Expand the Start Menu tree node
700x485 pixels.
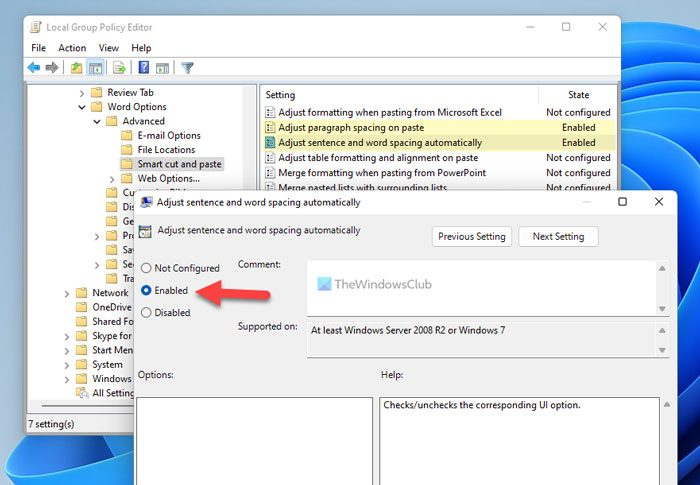point(67,351)
